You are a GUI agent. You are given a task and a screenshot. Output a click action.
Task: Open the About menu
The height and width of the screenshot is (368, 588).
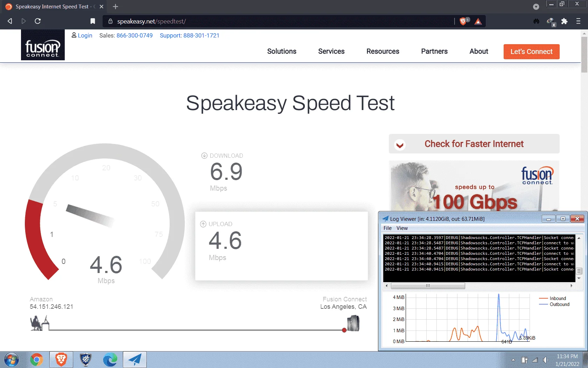[478, 51]
